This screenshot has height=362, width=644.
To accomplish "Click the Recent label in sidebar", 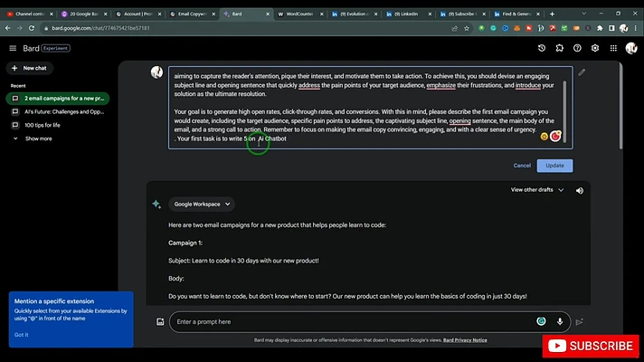I will pyautogui.click(x=18, y=86).
